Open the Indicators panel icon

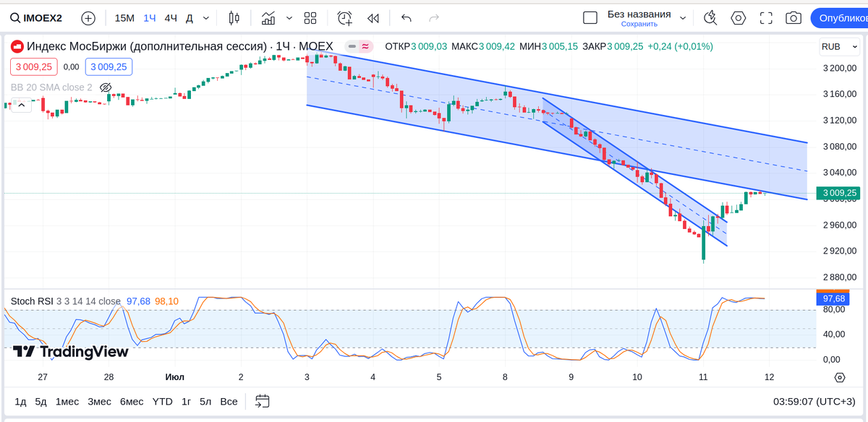click(268, 18)
